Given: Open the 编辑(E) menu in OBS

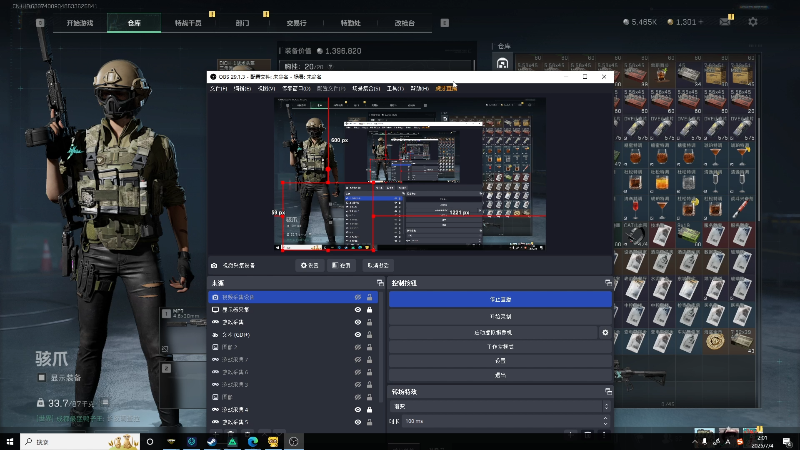Looking at the screenshot, I should [242, 88].
